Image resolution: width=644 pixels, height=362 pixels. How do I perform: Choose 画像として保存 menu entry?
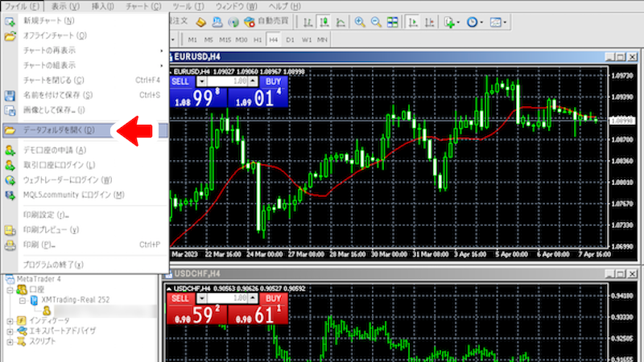coord(85,110)
